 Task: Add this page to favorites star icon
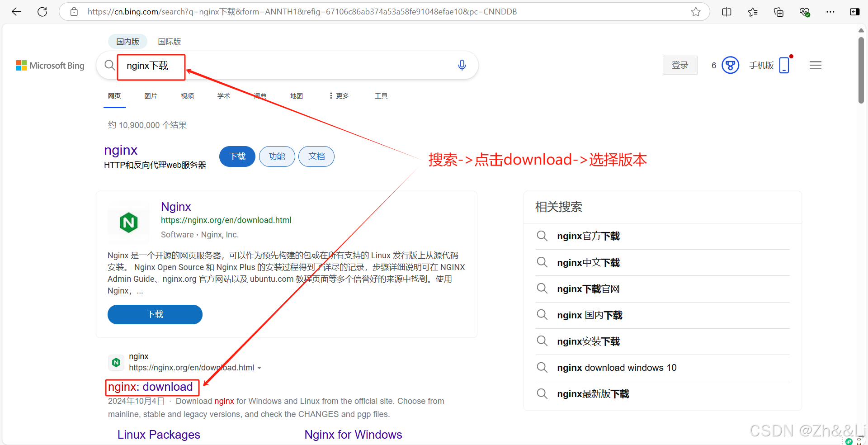(696, 12)
